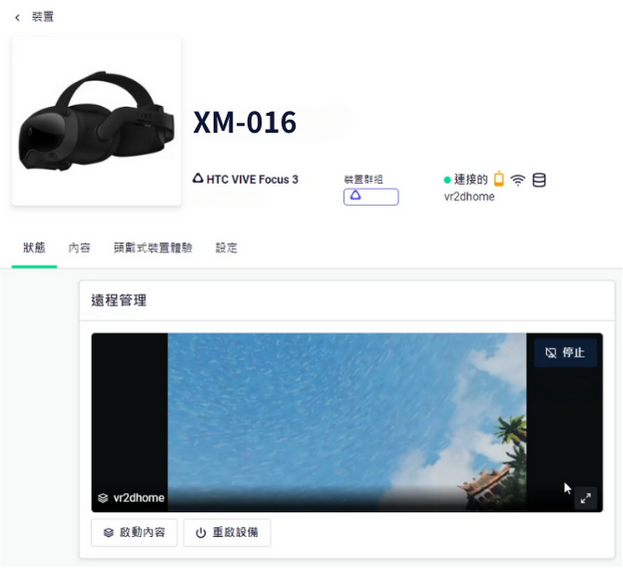623x568 pixels.
Task: Open the 內容 tab
Action: click(79, 248)
